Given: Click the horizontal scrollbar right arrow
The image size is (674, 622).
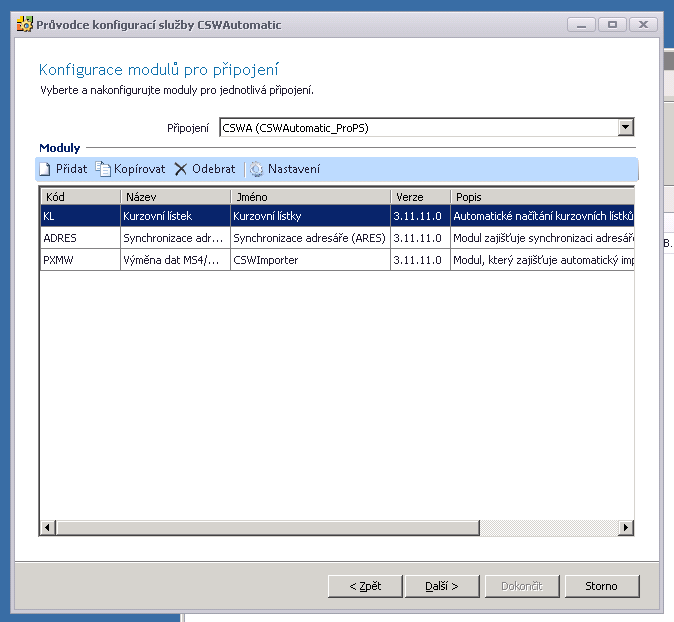Looking at the screenshot, I should (x=626, y=527).
